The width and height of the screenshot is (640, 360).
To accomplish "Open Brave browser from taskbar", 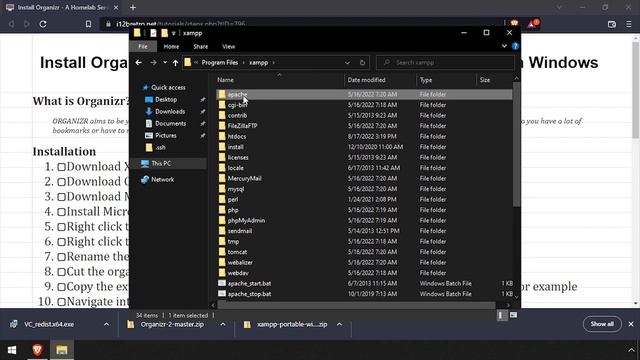I will 37,350.
